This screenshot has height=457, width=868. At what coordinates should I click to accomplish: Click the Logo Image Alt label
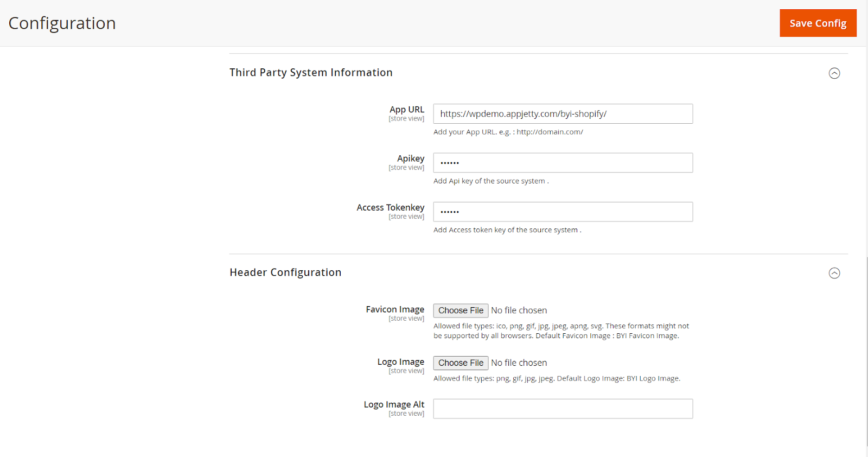coord(394,404)
